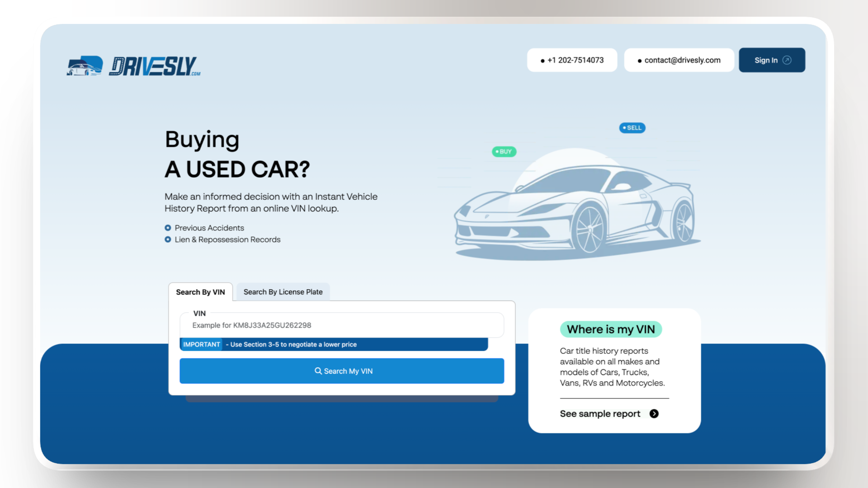Click the contact@drivesly.com email link
Image resolution: width=868 pixels, height=488 pixels.
[679, 60]
